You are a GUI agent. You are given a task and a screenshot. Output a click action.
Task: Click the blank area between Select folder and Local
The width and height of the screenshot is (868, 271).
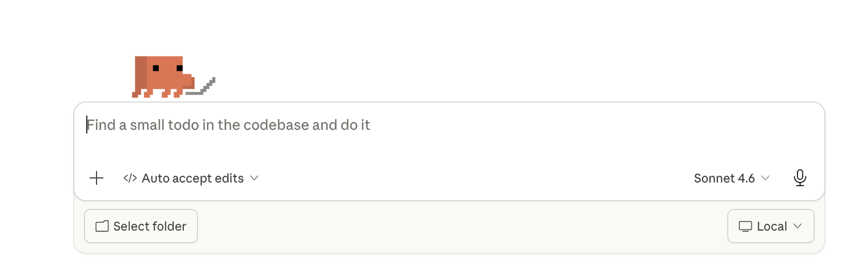pyautogui.click(x=462, y=226)
